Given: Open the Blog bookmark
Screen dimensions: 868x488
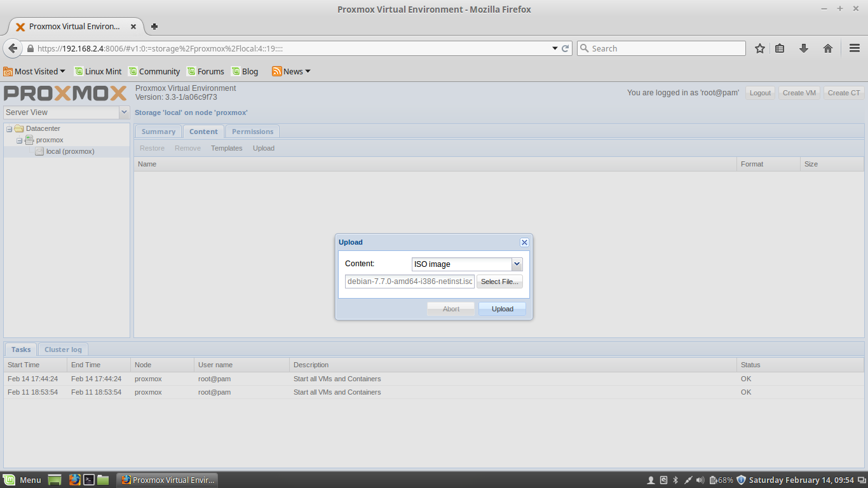Looking at the screenshot, I should pyautogui.click(x=245, y=71).
